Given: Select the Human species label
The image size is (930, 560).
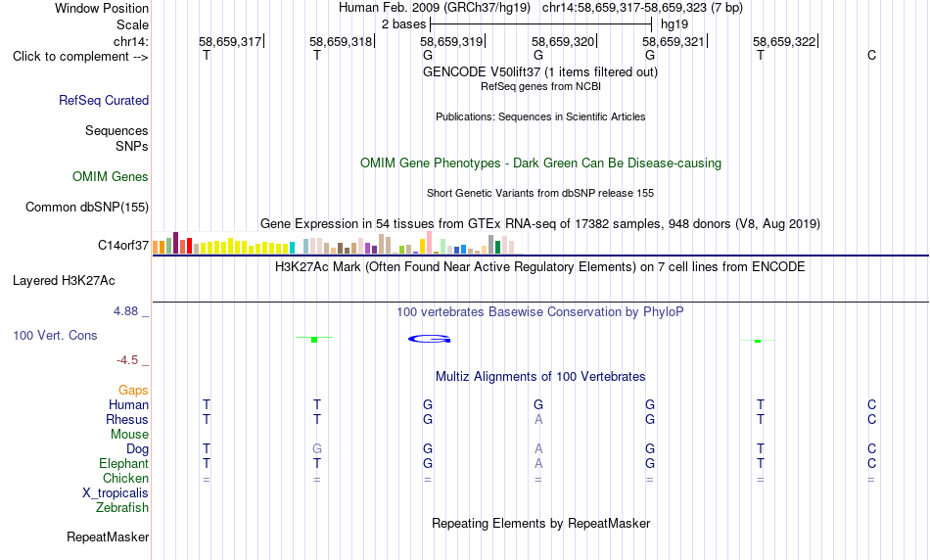Looking at the screenshot, I should point(128,404).
